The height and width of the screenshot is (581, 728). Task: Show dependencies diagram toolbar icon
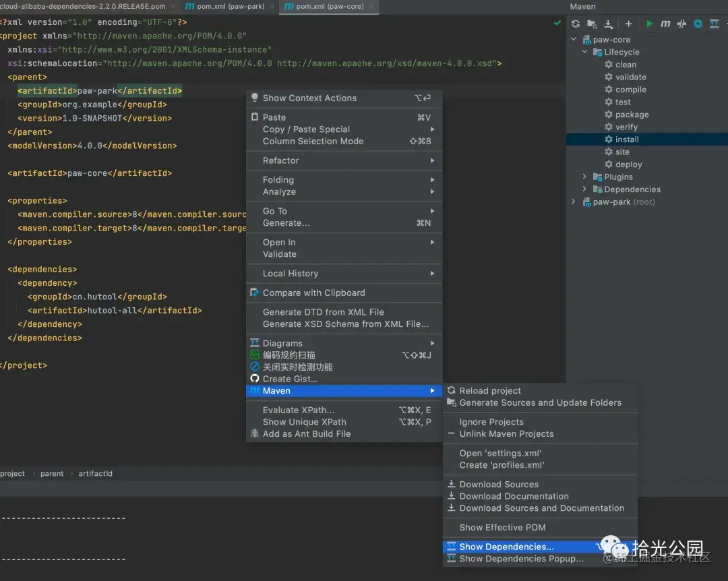pyautogui.click(x=714, y=24)
